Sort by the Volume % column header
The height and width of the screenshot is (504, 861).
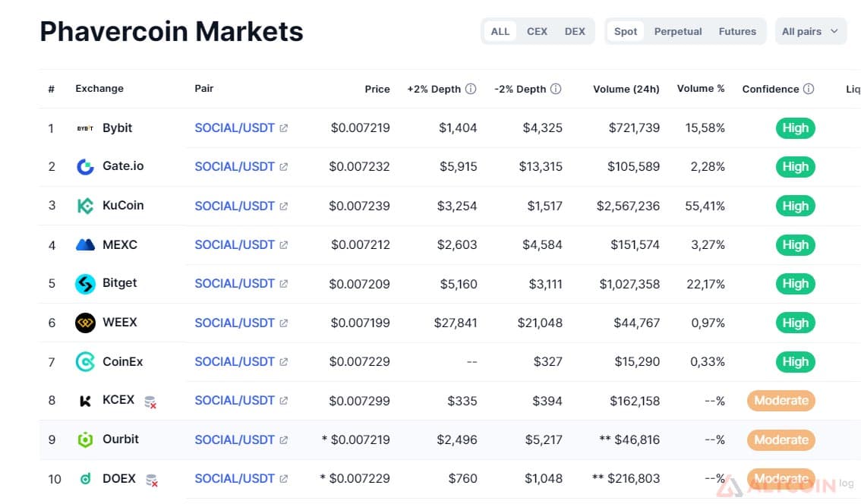701,88
